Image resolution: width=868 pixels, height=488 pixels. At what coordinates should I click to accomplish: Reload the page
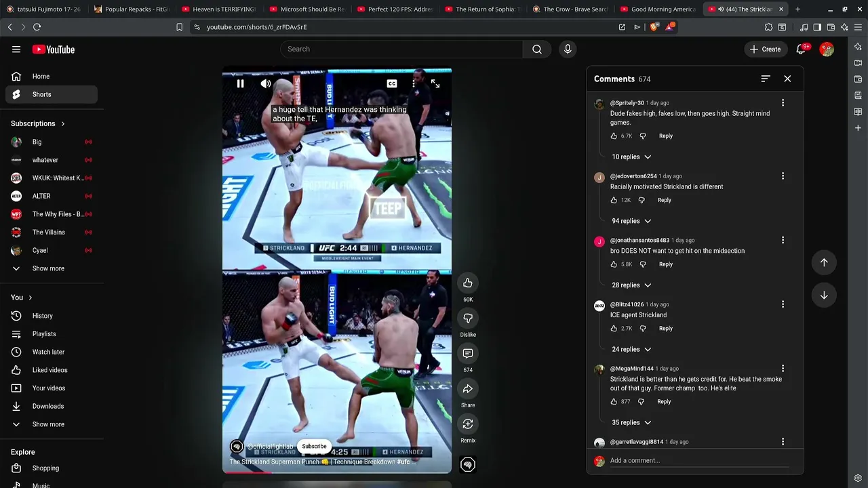37,27
